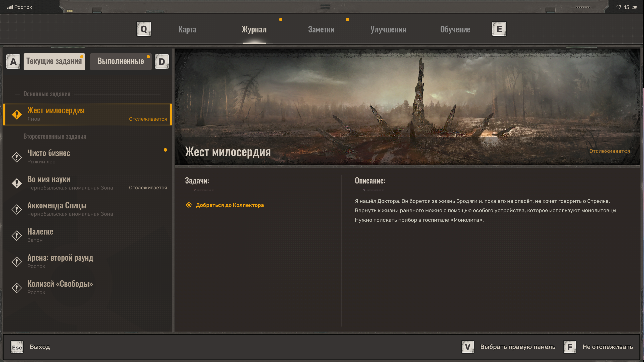Switch to the Журнал tab
Viewport: 644px width, 362px height.
254,29
